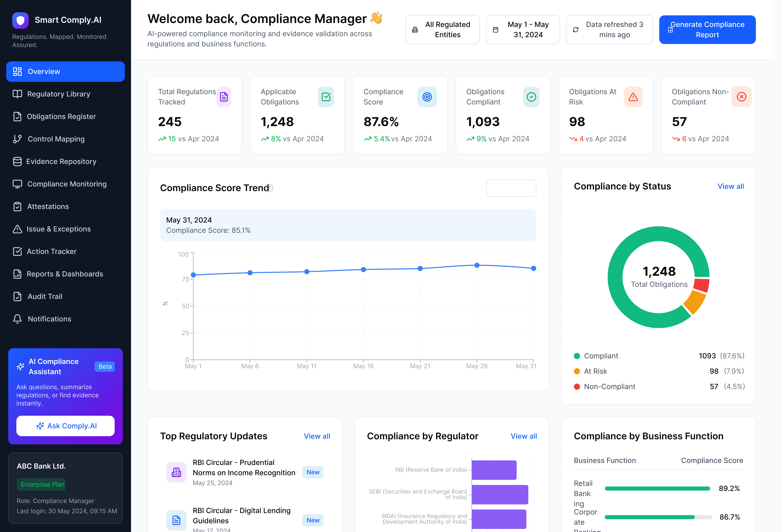
Task: Click the "Compliance Score" table column header
Action: pyautogui.click(x=712, y=461)
